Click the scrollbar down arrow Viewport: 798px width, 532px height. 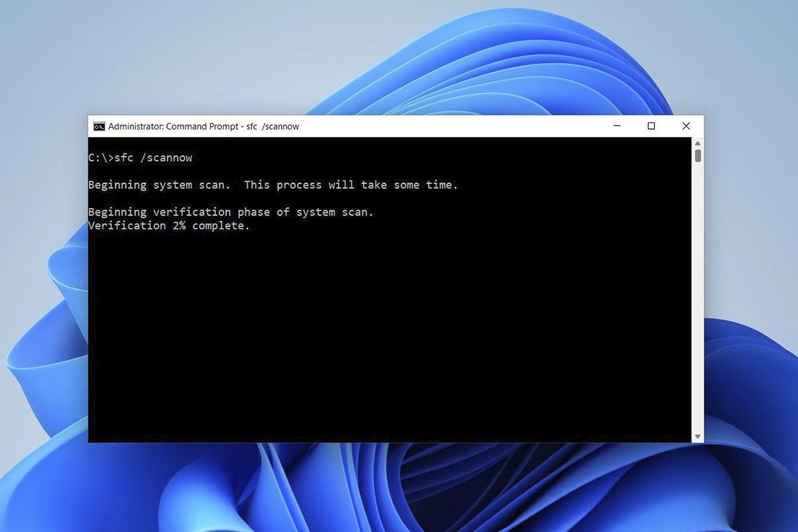(x=698, y=436)
